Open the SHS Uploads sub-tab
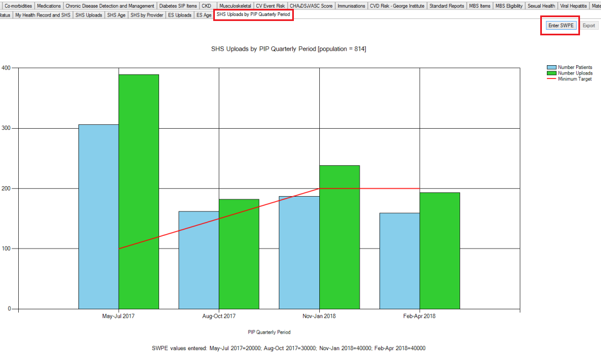This screenshot has width=601, height=364. [x=88, y=15]
